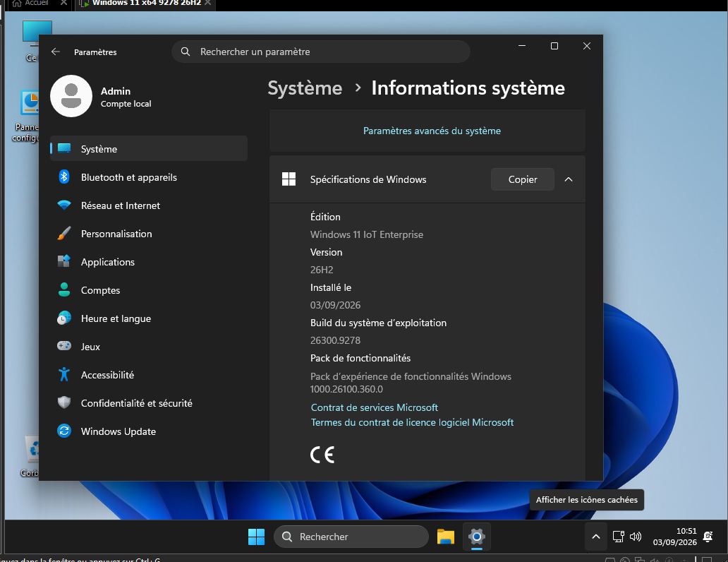This screenshot has width=728, height=562.
Task: Close the Accueil tab
Action: 64,3
